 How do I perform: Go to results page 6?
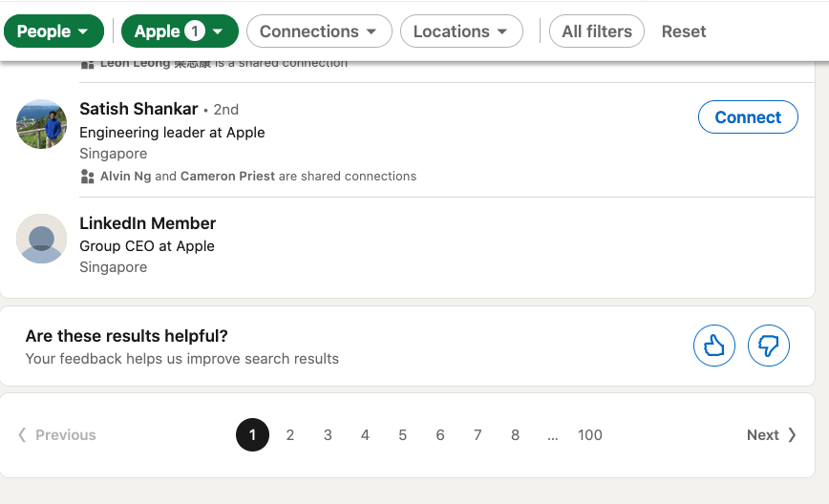click(x=440, y=434)
